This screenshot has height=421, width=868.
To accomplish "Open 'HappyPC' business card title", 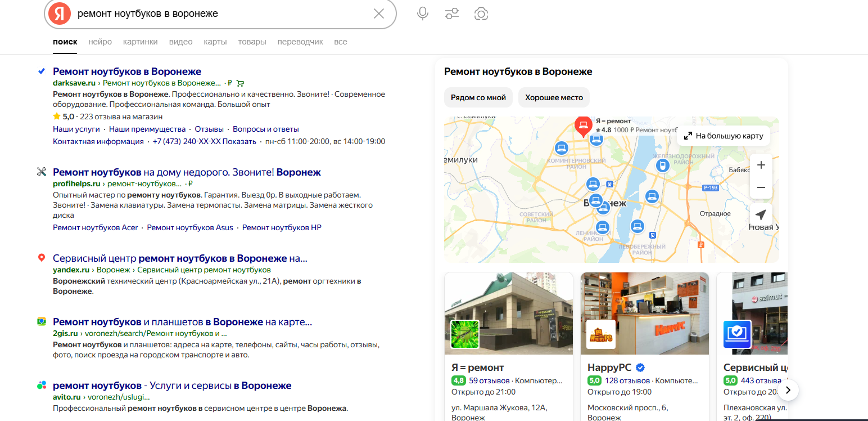I will [610, 368].
